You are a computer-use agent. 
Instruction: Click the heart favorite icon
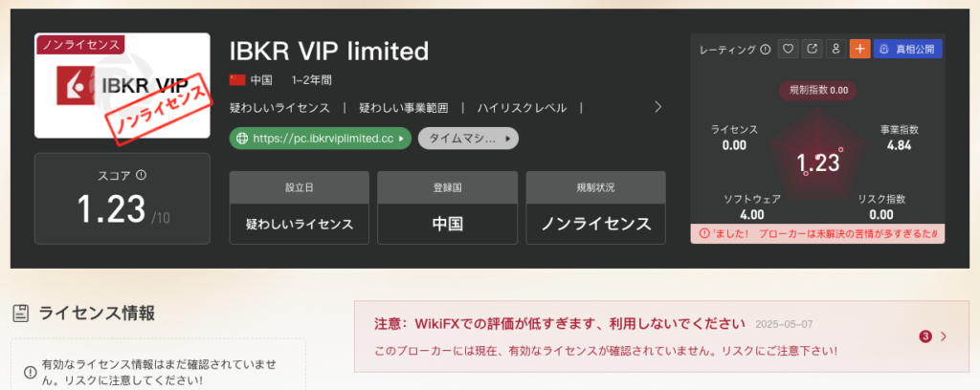789,50
